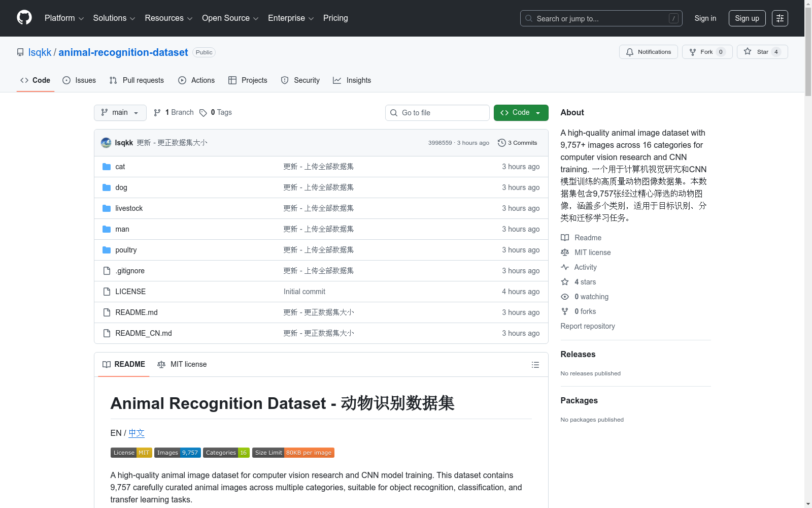Image resolution: width=812 pixels, height=508 pixels.
Task: Switch to the Projects tab
Action: (248, 80)
